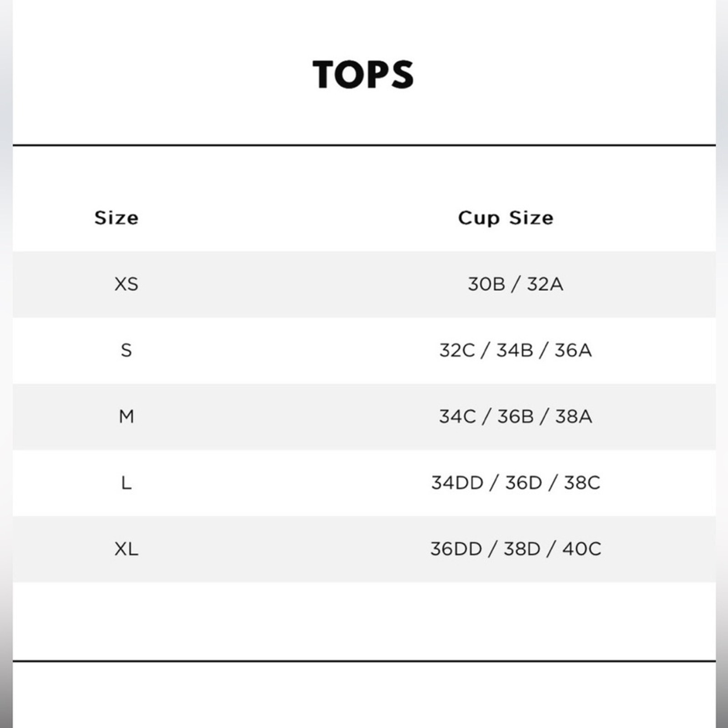Click the 34DD text in L row
Screen dimensions: 728x728
click(x=457, y=483)
